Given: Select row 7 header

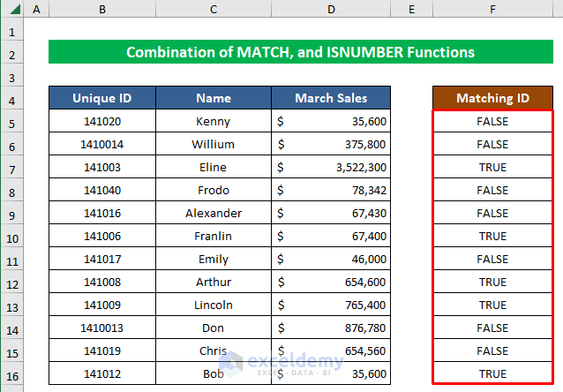Looking at the screenshot, I should [12, 168].
